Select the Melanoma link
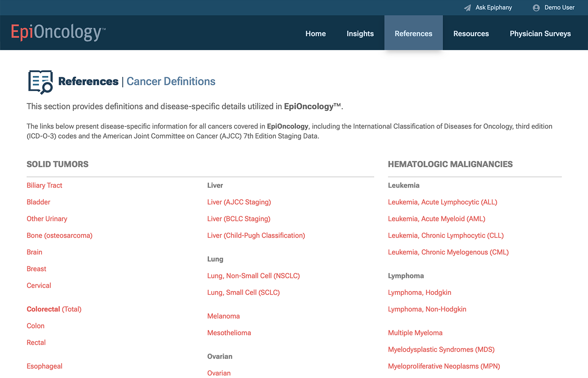The height and width of the screenshot is (378, 588). [x=223, y=316]
